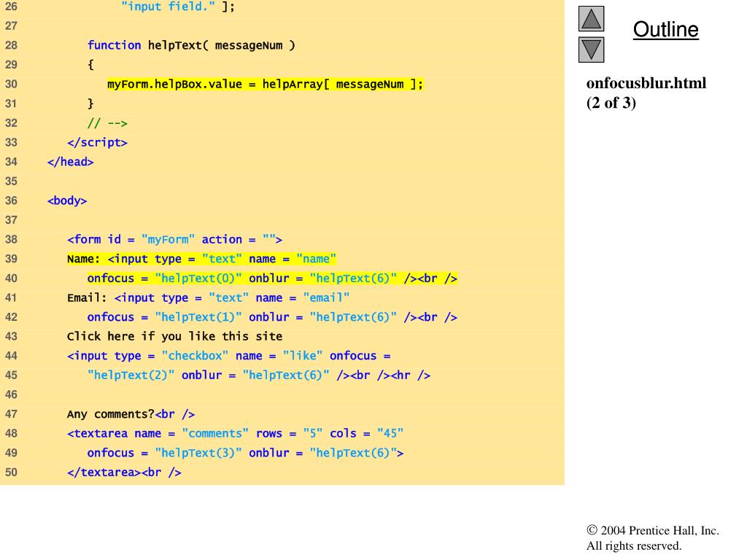Click the </head> closing tag

71,162
